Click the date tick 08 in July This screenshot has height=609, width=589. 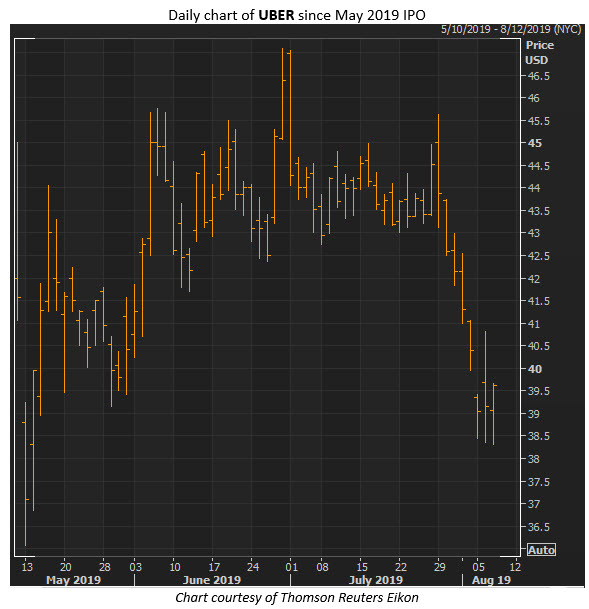pos(322,567)
